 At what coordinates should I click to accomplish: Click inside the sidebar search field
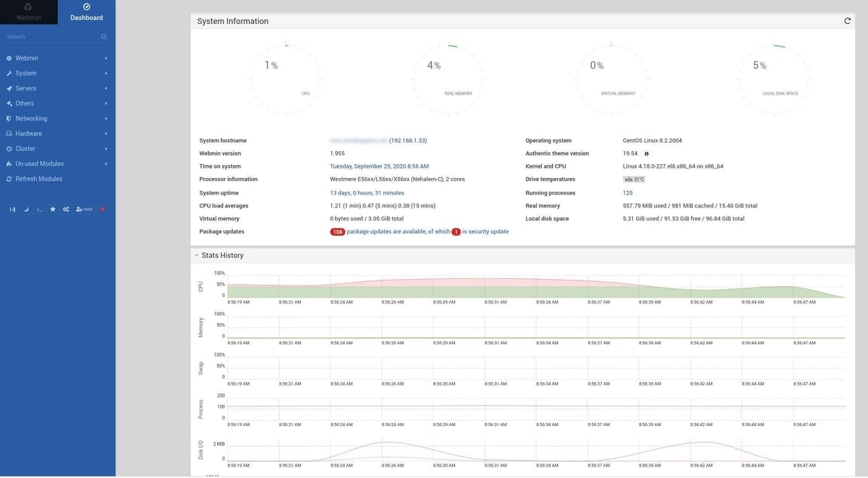click(51, 35)
